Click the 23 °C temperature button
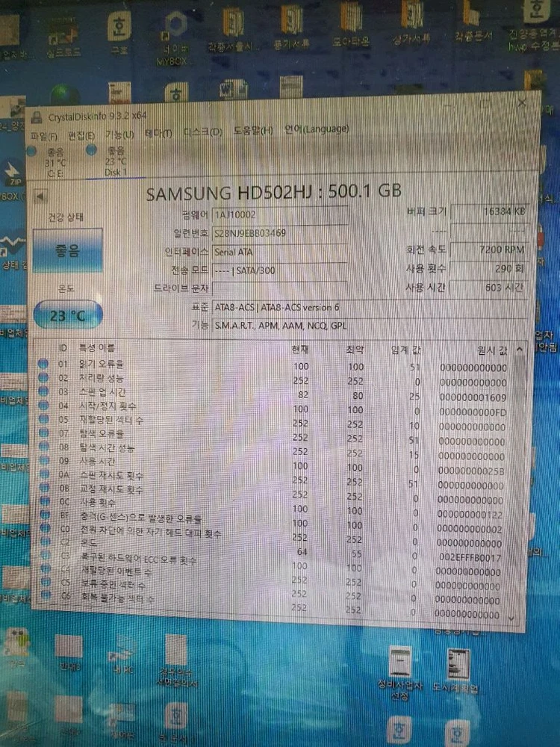The image size is (560, 747). tap(68, 315)
